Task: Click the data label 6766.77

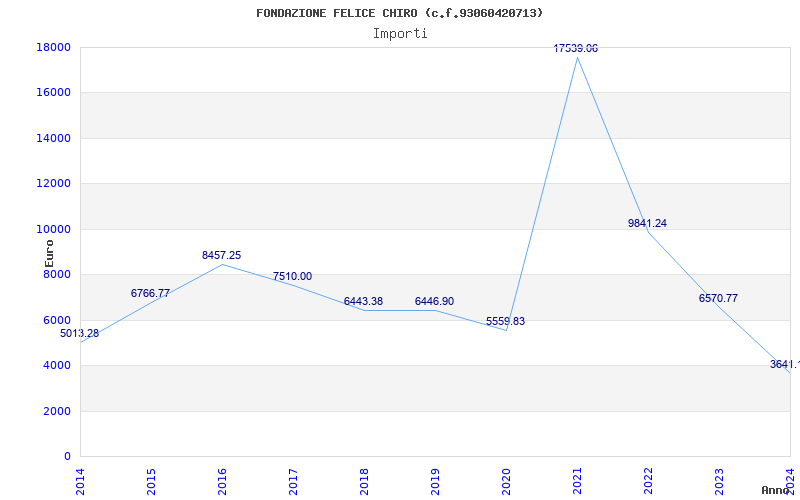Action: [x=151, y=293]
